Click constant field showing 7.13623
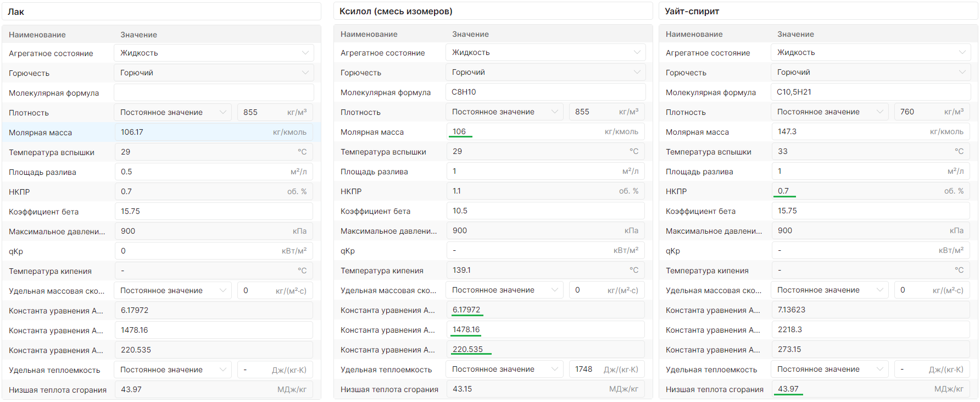 871,310
